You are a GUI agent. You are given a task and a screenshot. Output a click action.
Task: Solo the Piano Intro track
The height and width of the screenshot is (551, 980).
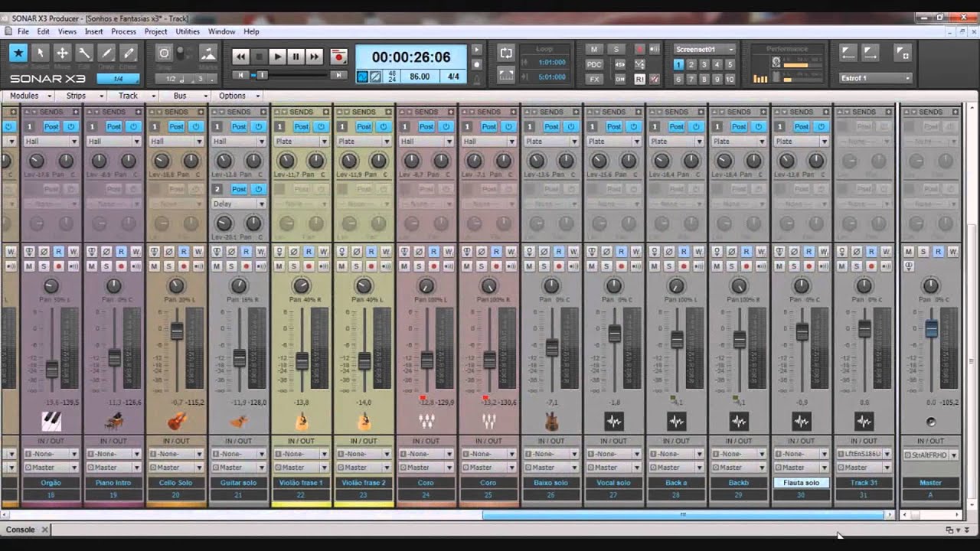click(x=106, y=266)
